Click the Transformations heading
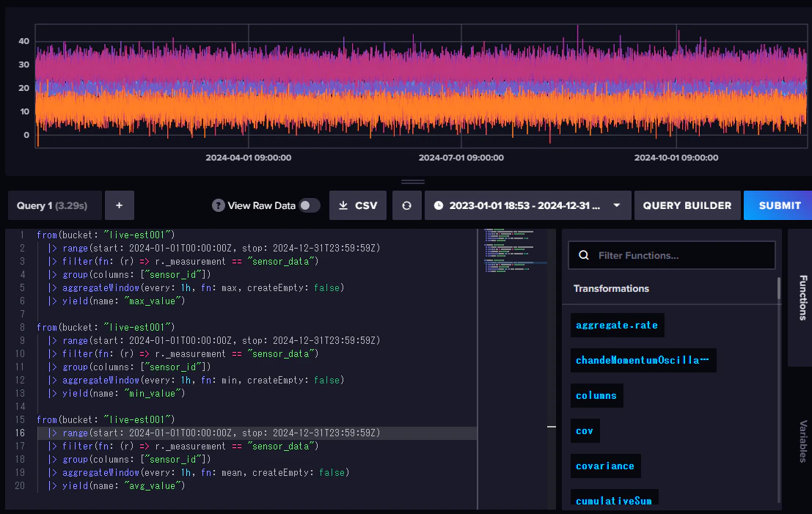The image size is (812, 514). pos(611,288)
